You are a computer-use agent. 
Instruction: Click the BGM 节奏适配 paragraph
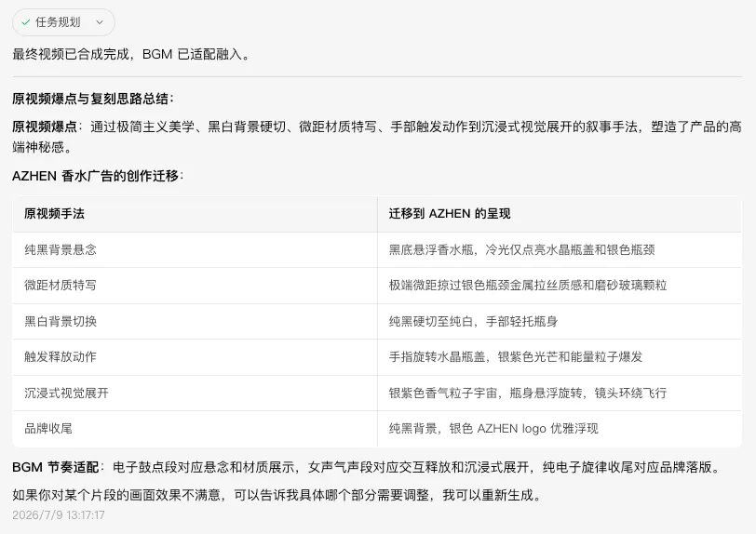(x=369, y=467)
